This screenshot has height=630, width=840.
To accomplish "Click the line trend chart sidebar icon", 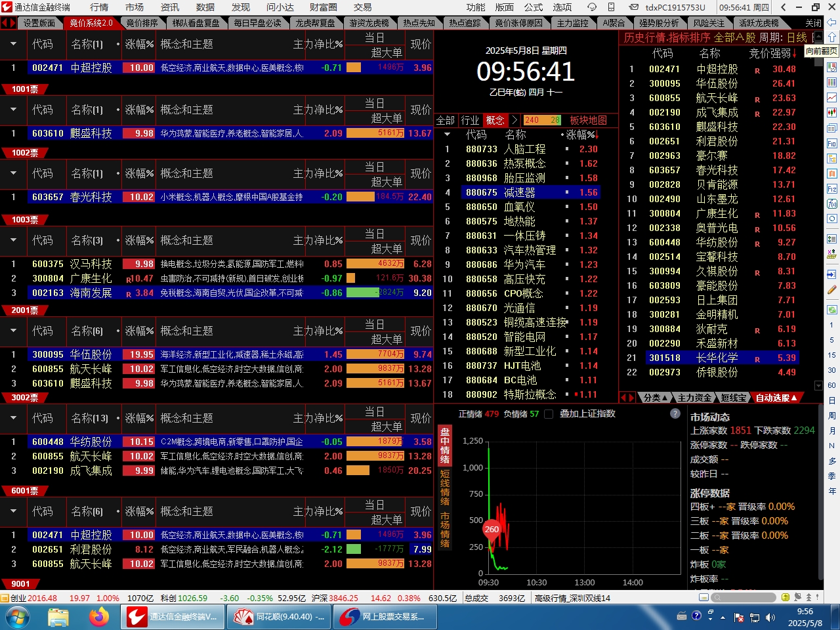I will pos(832,98).
